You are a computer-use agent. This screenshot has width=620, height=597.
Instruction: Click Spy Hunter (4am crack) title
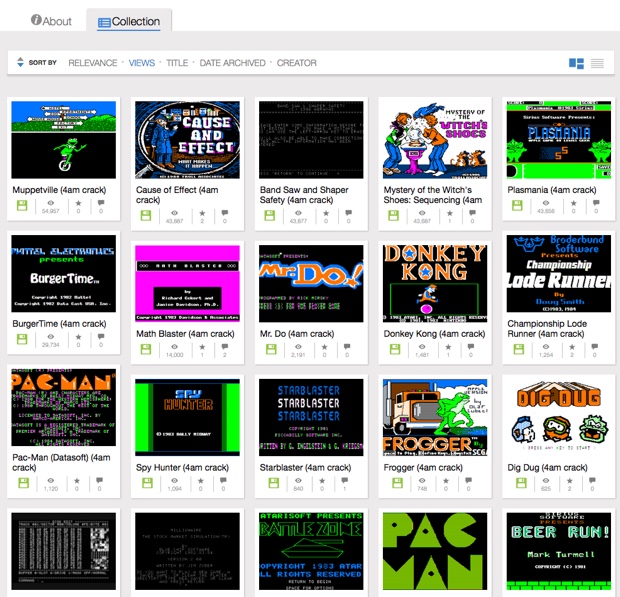point(182,468)
